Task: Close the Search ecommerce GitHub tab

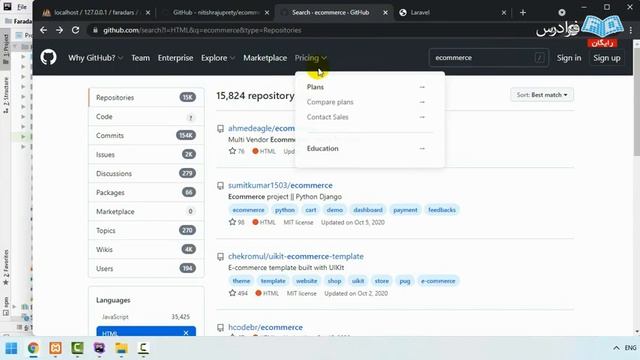Action: pos(385,13)
